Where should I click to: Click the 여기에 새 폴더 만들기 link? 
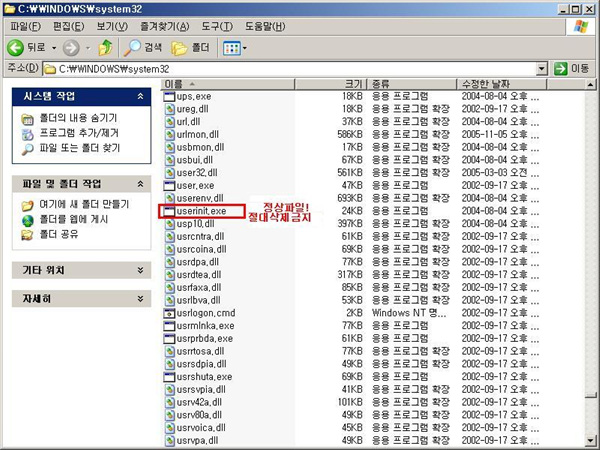[x=84, y=204]
